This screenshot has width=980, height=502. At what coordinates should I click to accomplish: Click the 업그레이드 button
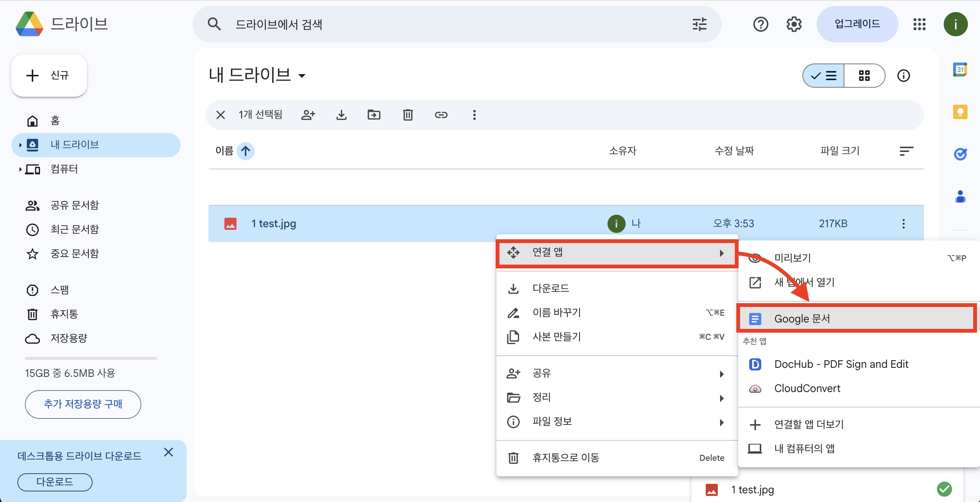pyautogui.click(x=857, y=24)
